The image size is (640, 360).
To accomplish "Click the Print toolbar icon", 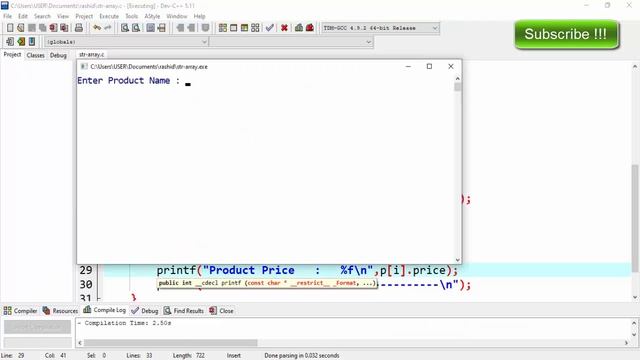I will click(79, 28).
